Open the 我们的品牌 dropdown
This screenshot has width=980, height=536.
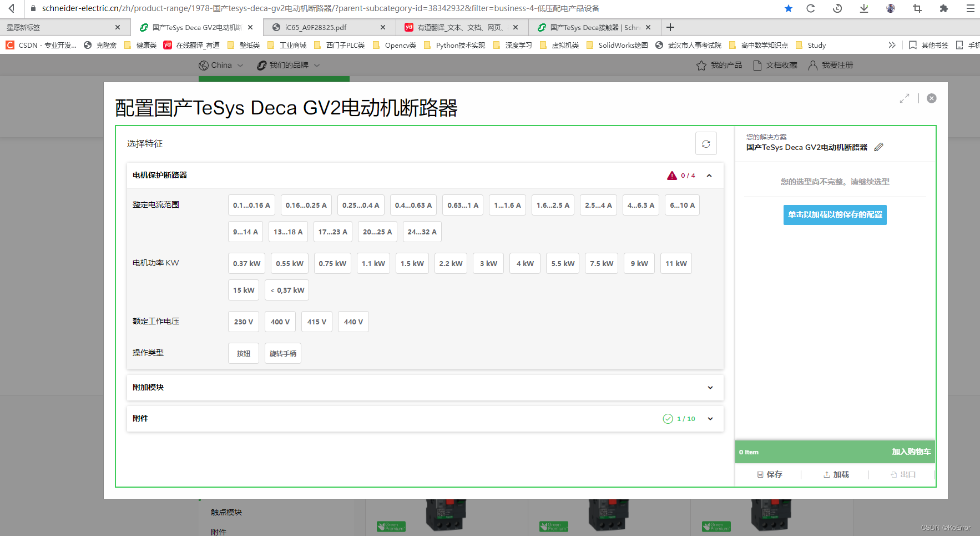(x=289, y=66)
